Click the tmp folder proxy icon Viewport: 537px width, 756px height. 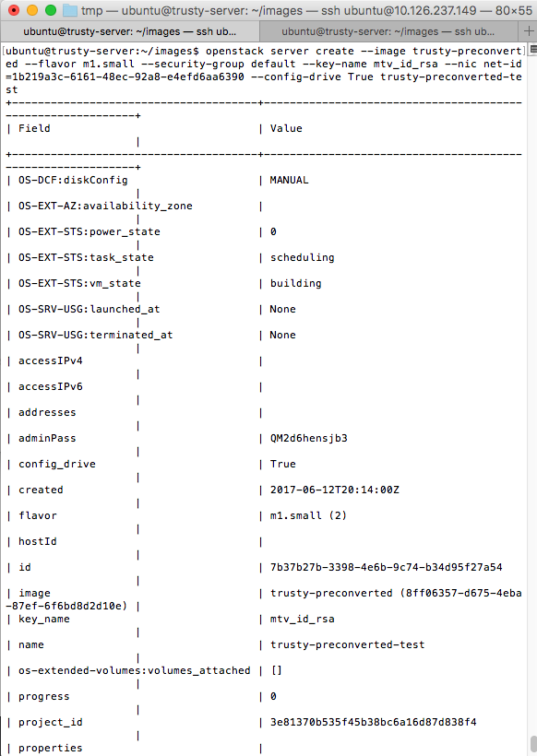coord(70,10)
